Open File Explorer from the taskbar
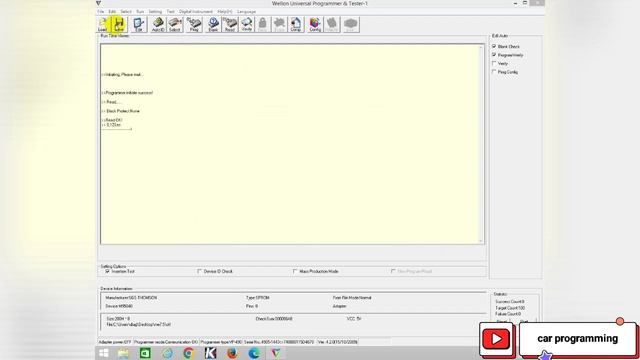 [x=123, y=353]
